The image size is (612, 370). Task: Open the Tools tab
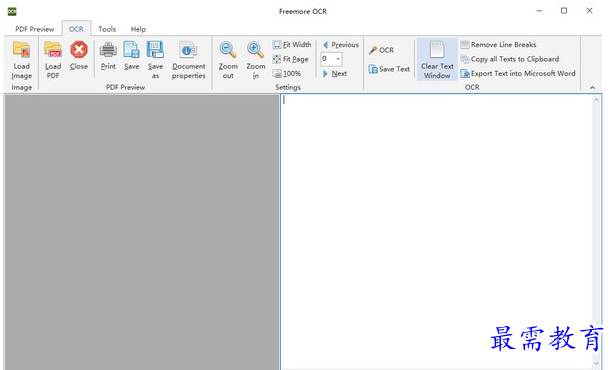coord(107,29)
